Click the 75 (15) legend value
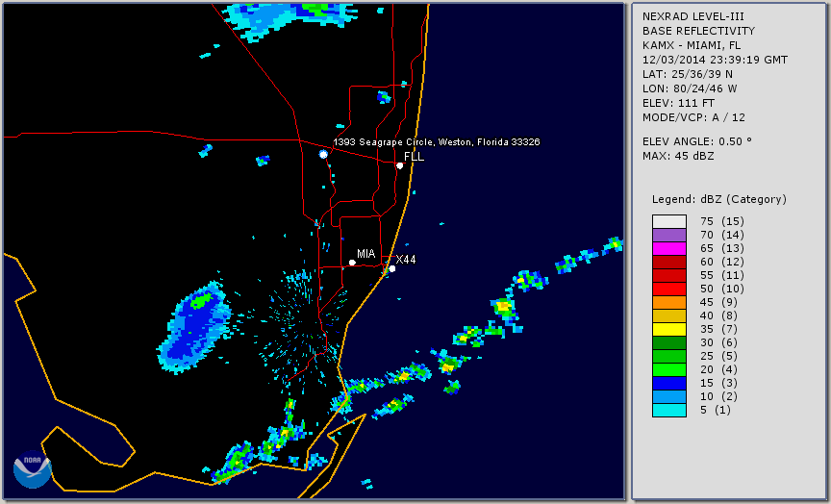Screen dimensions: 831x504 tap(721, 221)
